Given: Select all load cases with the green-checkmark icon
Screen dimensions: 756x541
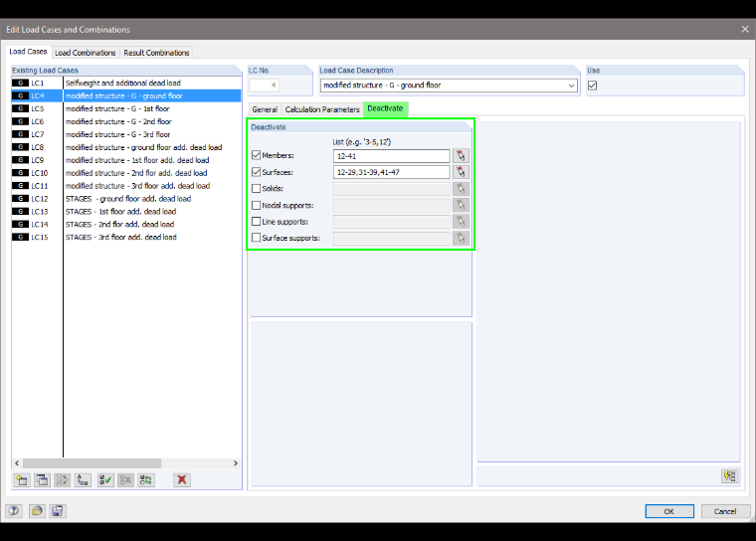Looking at the screenshot, I should [x=105, y=479].
